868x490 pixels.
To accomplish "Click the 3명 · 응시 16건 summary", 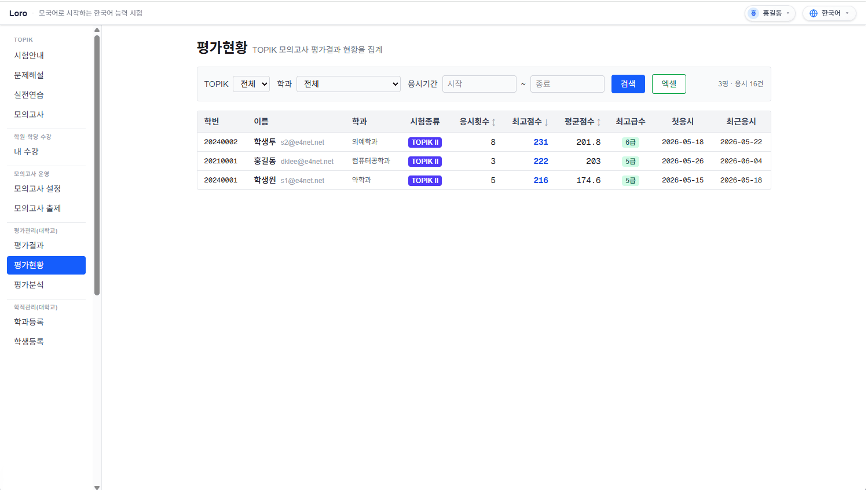I will point(741,84).
